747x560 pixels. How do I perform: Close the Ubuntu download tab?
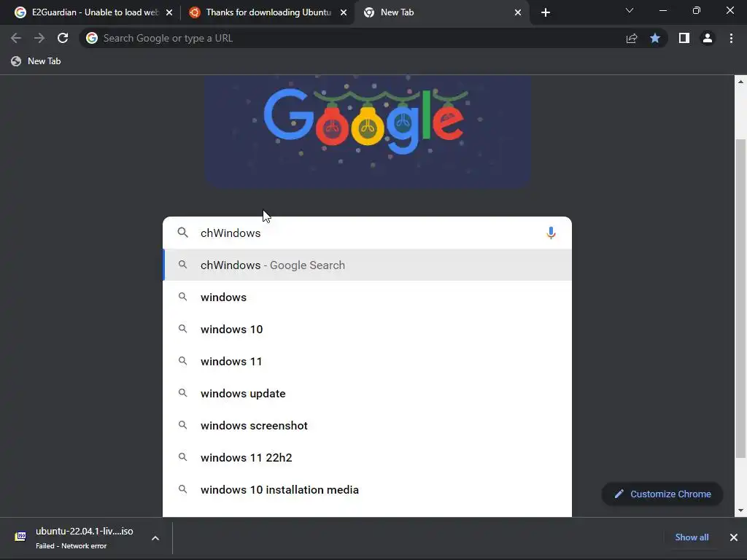coord(344,12)
